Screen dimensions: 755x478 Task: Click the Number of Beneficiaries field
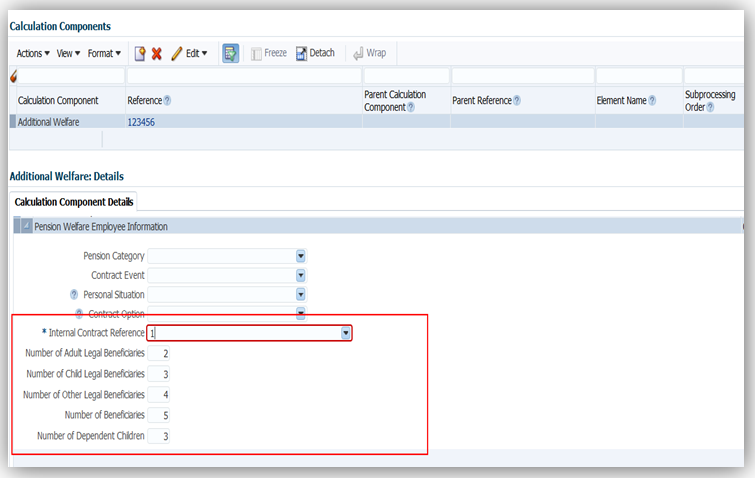click(158, 415)
